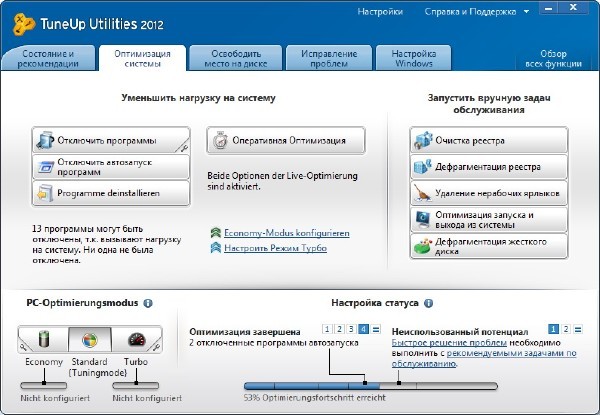
Task: Click the blue Turbo mode arrow icon
Action: 216,247
